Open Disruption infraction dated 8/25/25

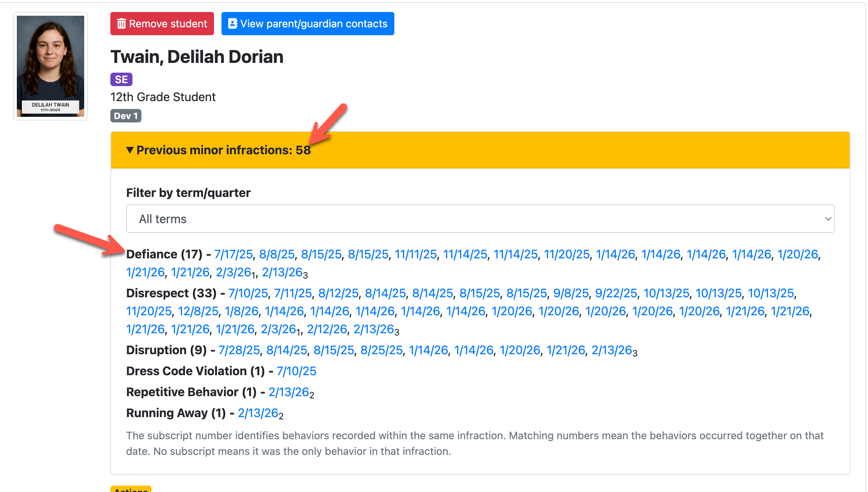pos(381,350)
